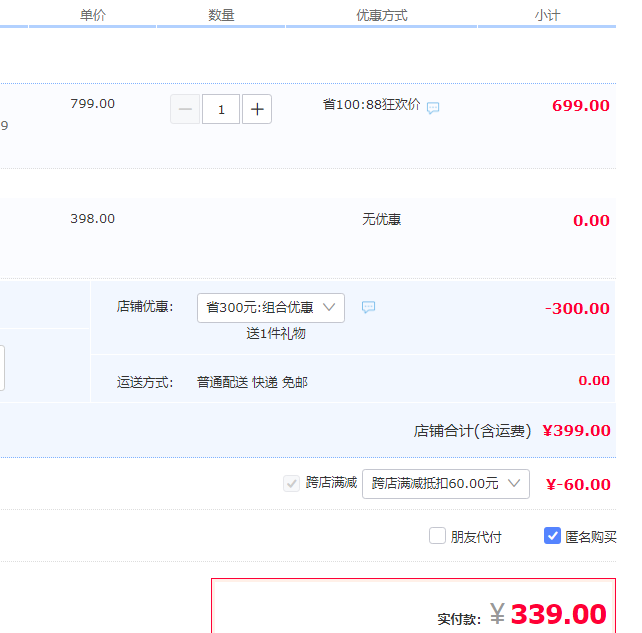Click the quantity input field showing 1
642x633 pixels.
pyautogui.click(x=221, y=109)
